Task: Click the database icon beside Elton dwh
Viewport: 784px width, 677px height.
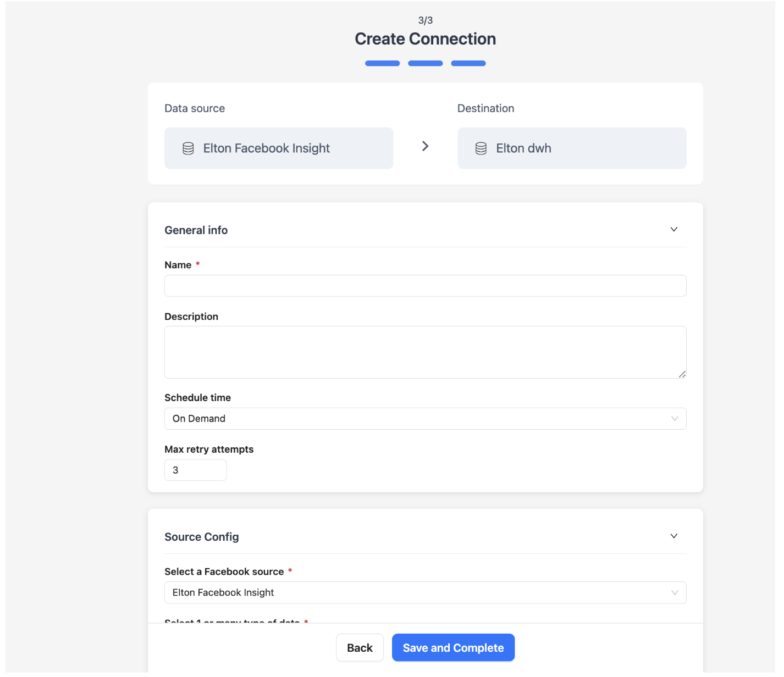Action: click(481, 148)
